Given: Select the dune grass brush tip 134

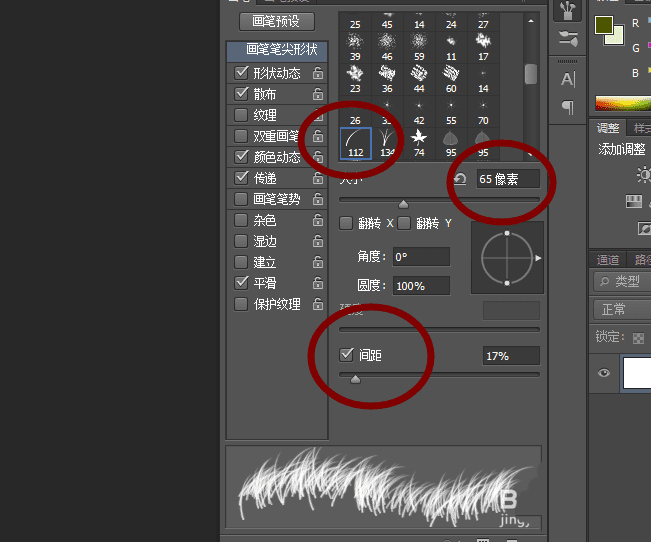Looking at the screenshot, I should point(387,143).
